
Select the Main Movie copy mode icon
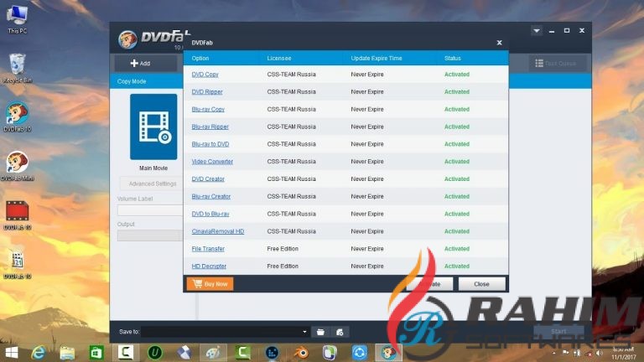point(153,127)
